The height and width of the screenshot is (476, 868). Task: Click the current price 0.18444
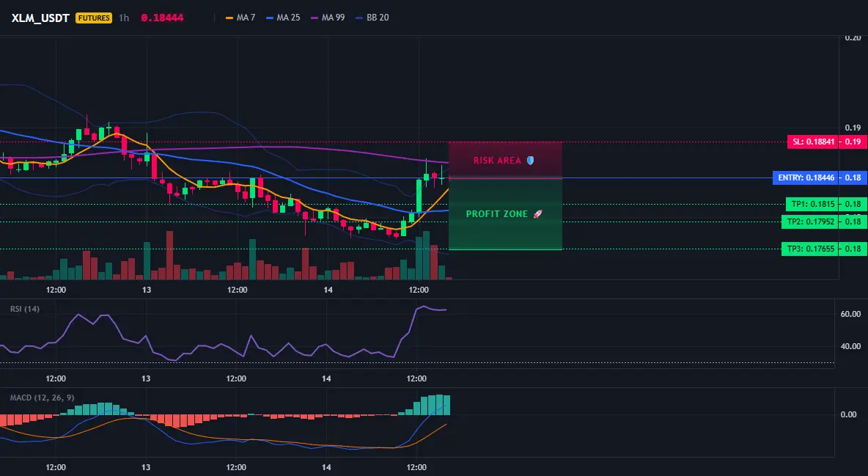162,18
